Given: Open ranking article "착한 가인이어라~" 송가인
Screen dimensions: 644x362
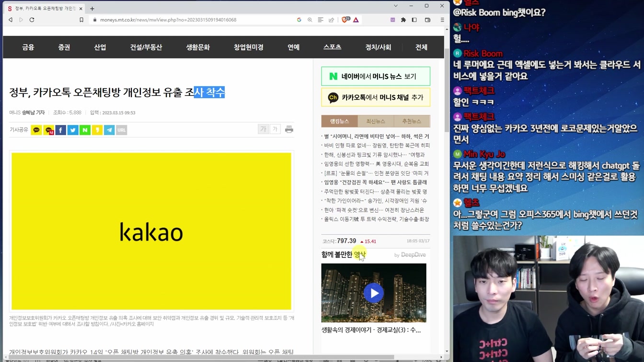Looking at the screenshot, I should [375, 201].
